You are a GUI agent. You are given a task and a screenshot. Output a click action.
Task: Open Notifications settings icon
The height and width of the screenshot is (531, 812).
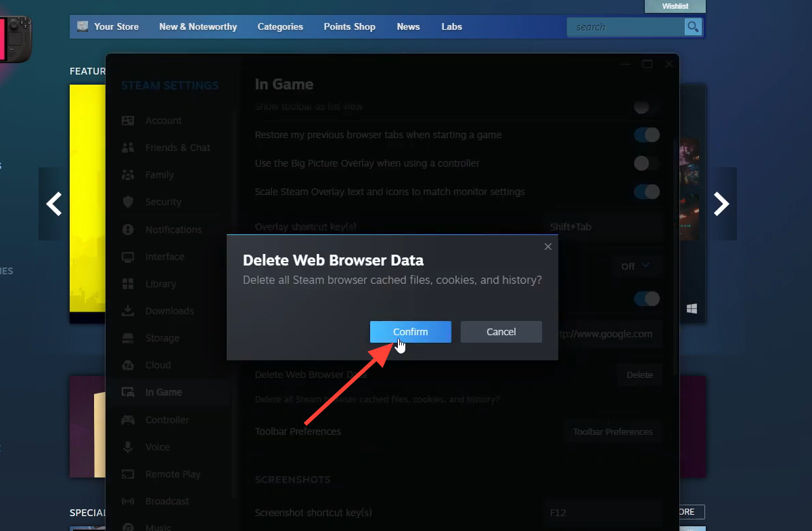click(128, 230)
